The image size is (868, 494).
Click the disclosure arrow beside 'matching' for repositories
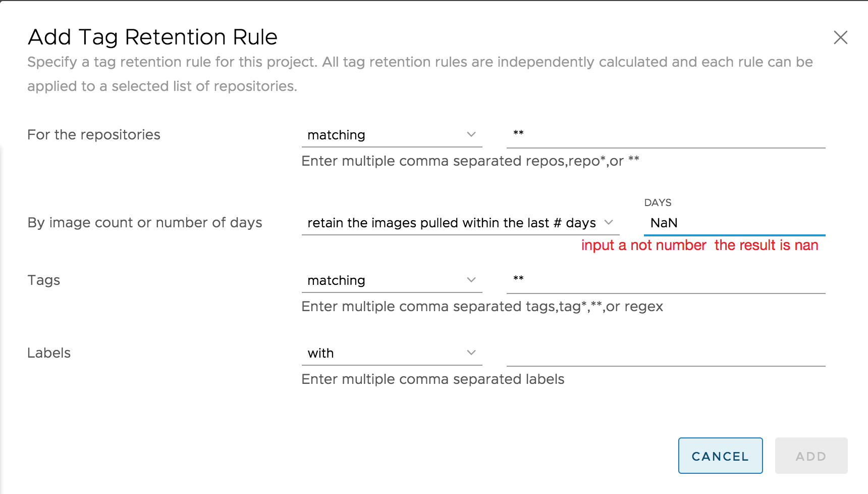click(x=471, y=134)
